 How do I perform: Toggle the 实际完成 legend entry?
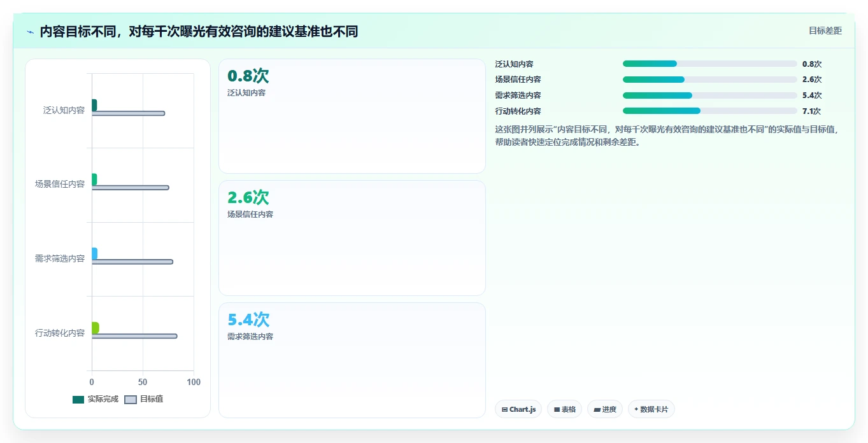(x=96, y=399)
